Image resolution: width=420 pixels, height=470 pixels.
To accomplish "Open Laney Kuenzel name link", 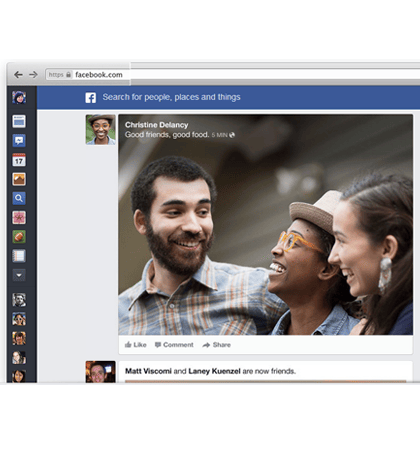I will [x=214, y=371].
